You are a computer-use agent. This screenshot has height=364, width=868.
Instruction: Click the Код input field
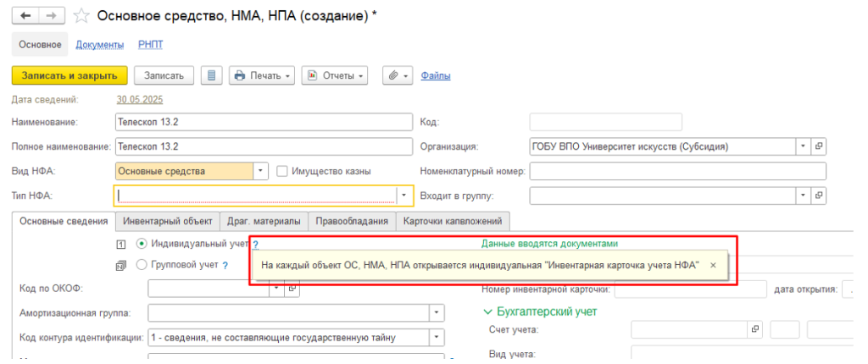tap(605, 122)
